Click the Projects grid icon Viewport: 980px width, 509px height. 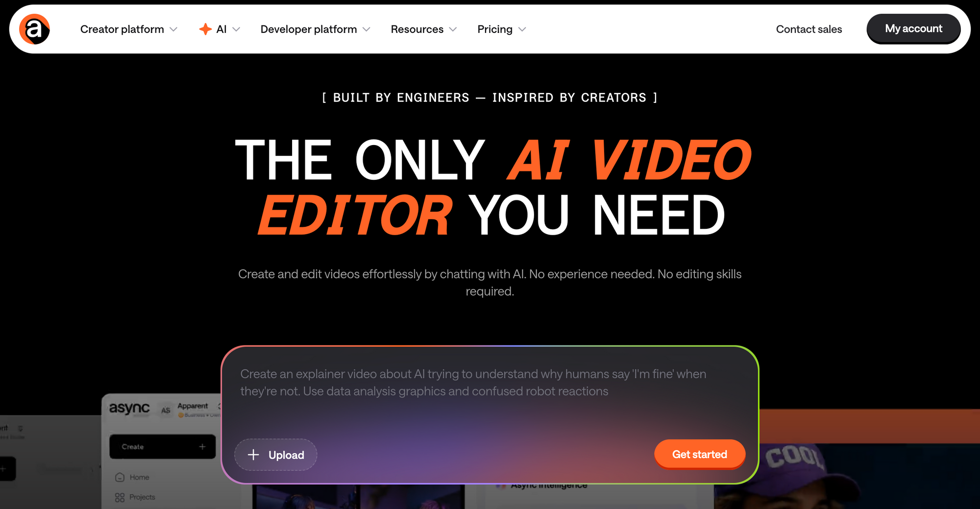[x=120, y=497]
